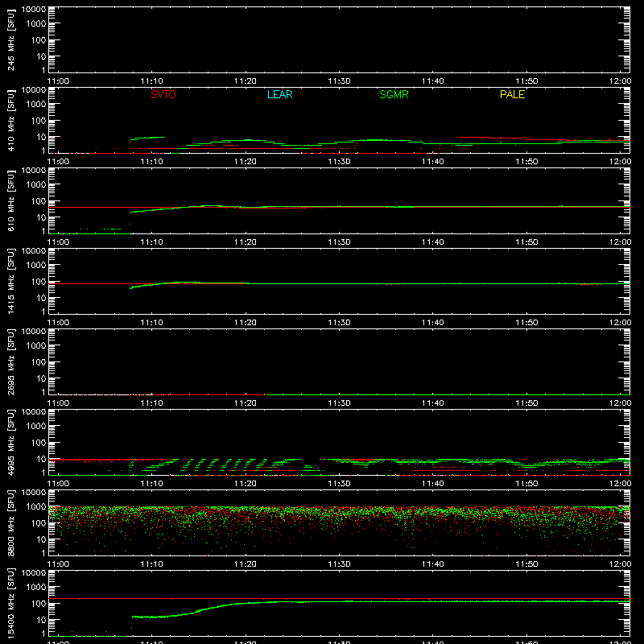Click the cyan LEAR station label

(x=279, y=94)
